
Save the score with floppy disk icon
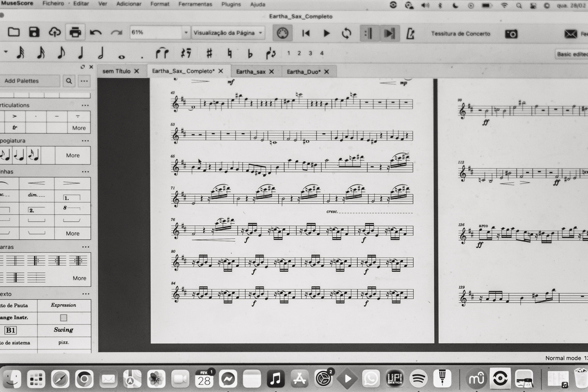coord(34,32)
